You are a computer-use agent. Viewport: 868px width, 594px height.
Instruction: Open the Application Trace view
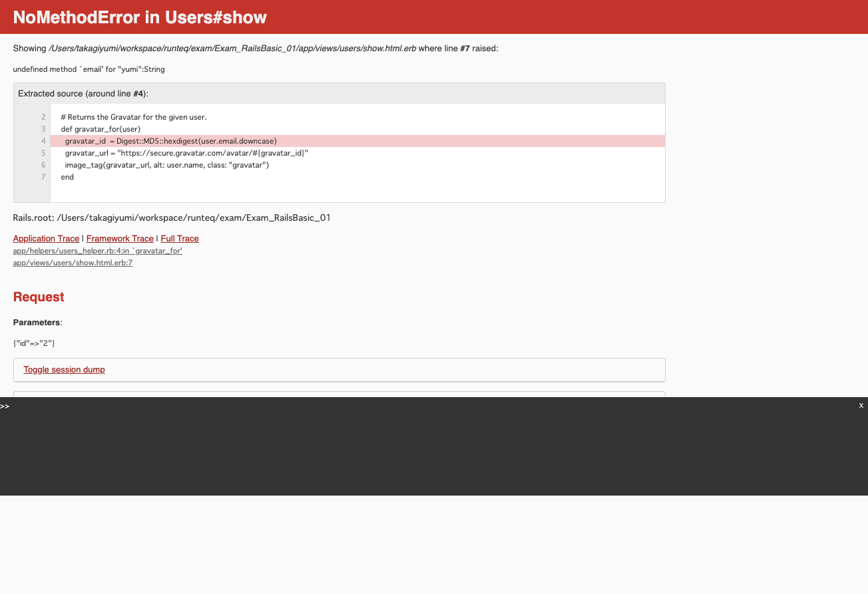pyautogui.click(x=46, y=238)
